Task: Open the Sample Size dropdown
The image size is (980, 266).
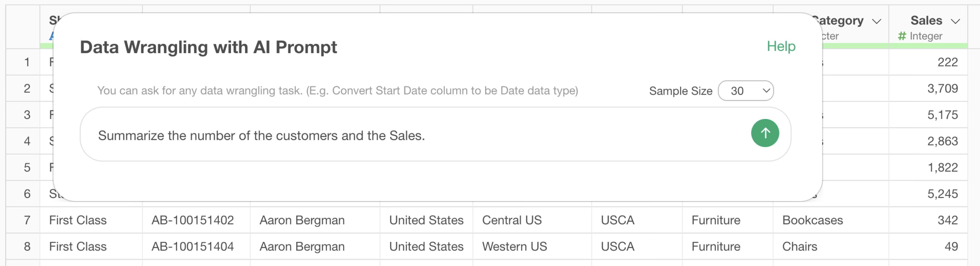Action: 745,91
